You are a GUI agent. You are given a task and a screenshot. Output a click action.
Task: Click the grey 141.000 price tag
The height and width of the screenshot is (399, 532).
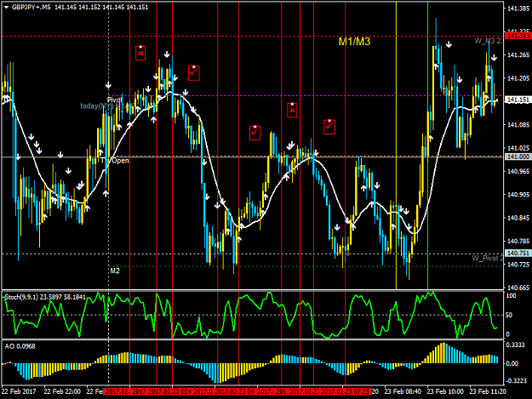click(518, 157)
